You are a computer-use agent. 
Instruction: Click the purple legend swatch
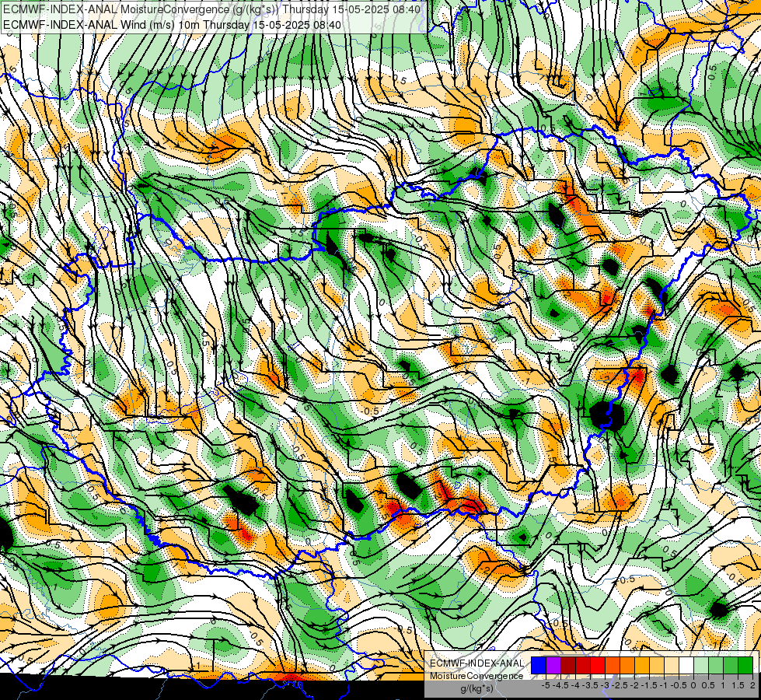(553, 665)
